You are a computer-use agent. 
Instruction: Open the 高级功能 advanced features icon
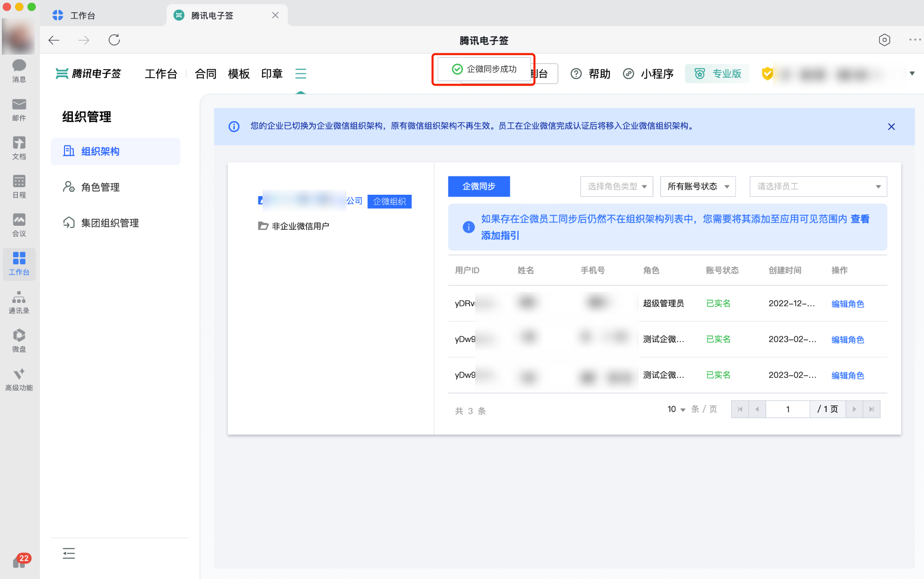[19, 379]
